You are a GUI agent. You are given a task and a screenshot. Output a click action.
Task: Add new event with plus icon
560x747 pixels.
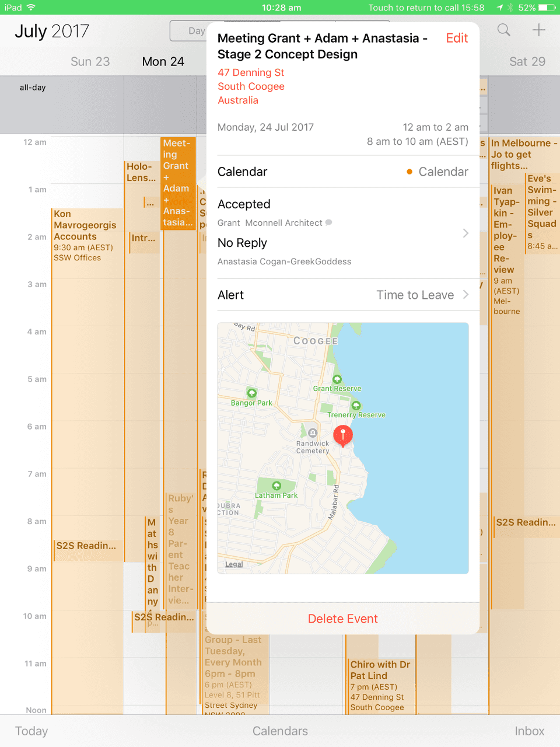pyautogui.click(x=538, y=30)
